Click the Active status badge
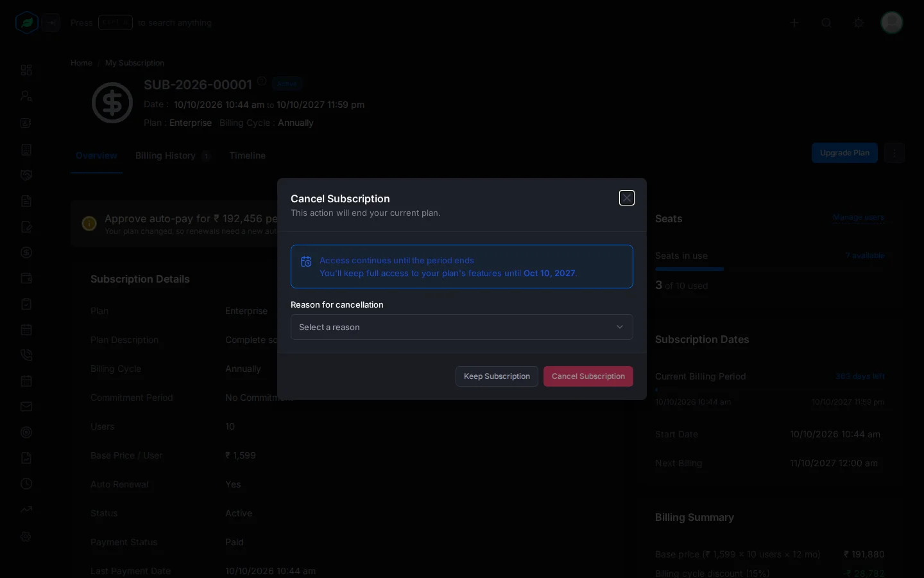Screen dimensions: 924x578 [287, 83]
